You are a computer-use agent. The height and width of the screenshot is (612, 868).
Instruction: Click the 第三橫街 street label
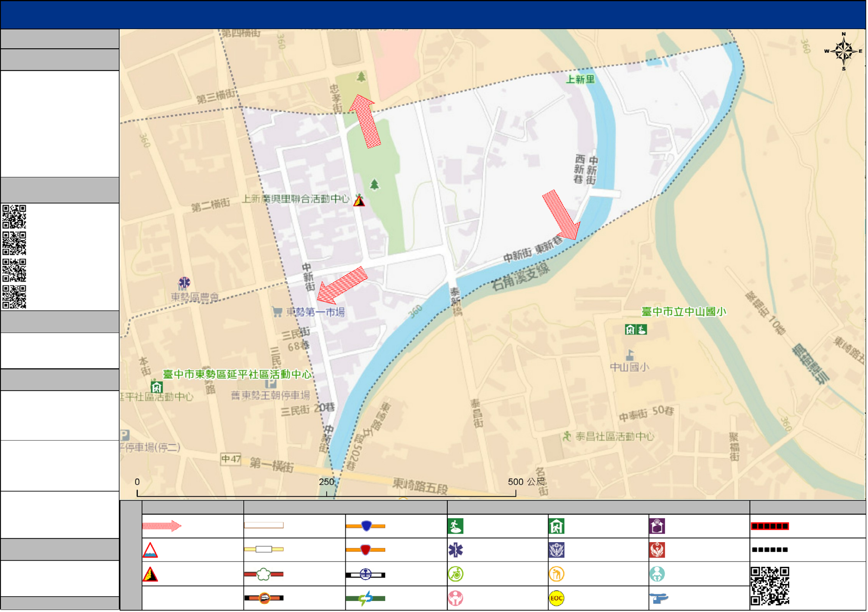click(216, 97)
